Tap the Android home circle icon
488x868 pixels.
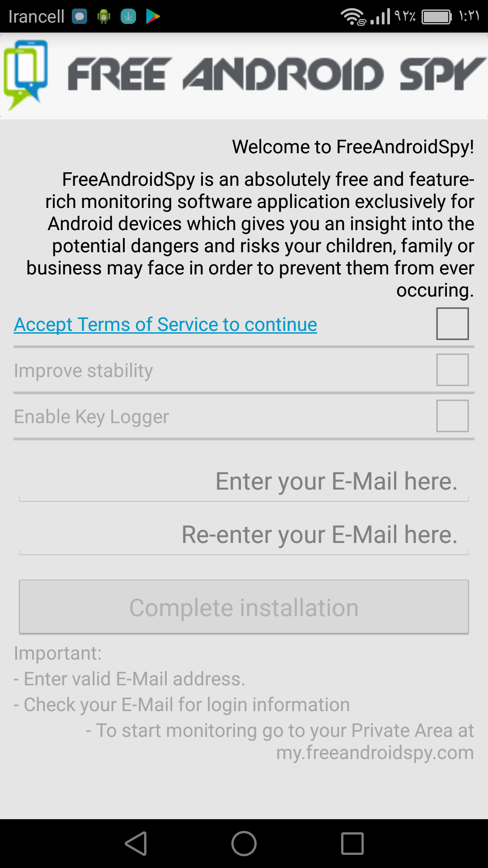[244, 844]
